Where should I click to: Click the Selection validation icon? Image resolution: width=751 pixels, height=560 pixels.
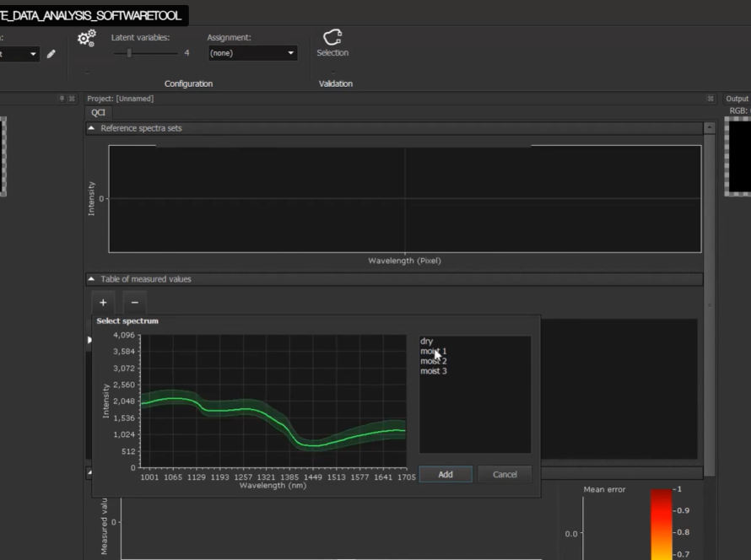click(x=332, y=39)
